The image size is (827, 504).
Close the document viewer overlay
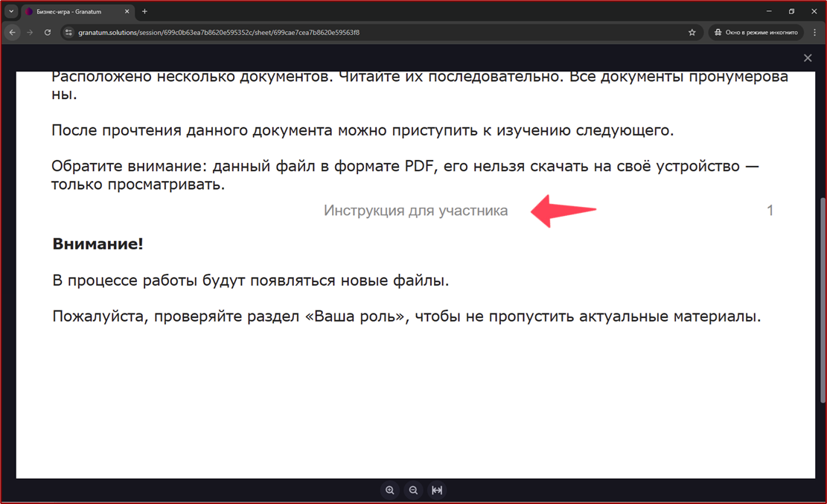(808, 58)
